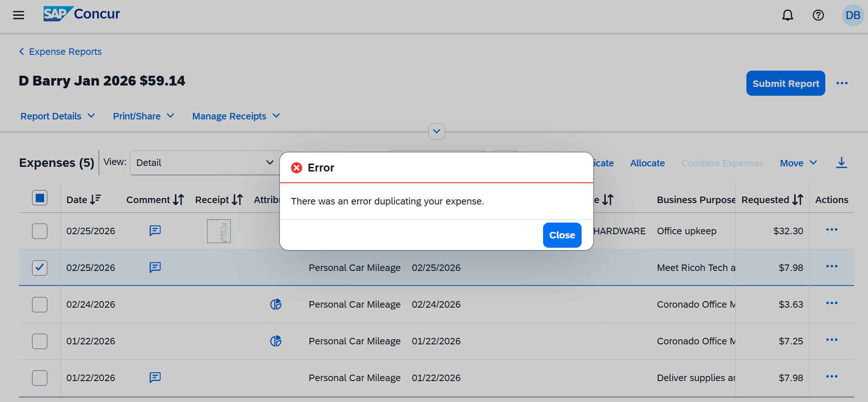Viewport: 868px width, 402px height.
Task: Click the Combine Expenses link
Action: click(722, 163)
